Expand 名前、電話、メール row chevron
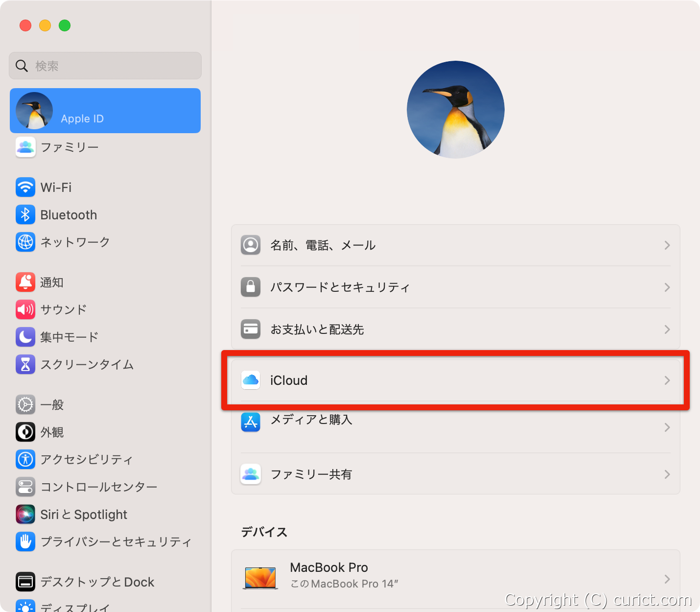Image resolution: width=700 pixels, height=612 pixels. [x=667, y=245]
